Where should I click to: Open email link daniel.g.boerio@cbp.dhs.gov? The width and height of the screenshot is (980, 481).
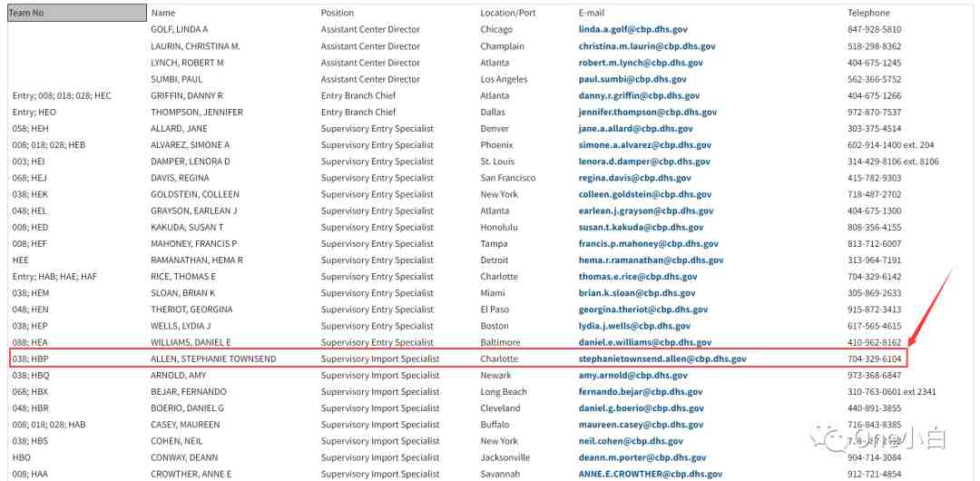642,407
